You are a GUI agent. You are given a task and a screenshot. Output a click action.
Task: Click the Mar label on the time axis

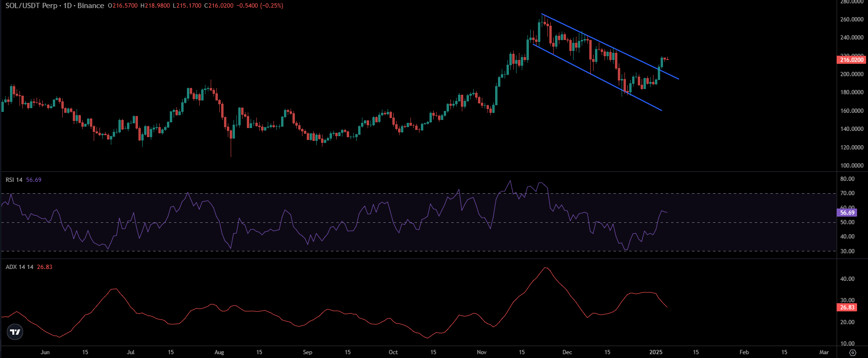pos(824,352)
